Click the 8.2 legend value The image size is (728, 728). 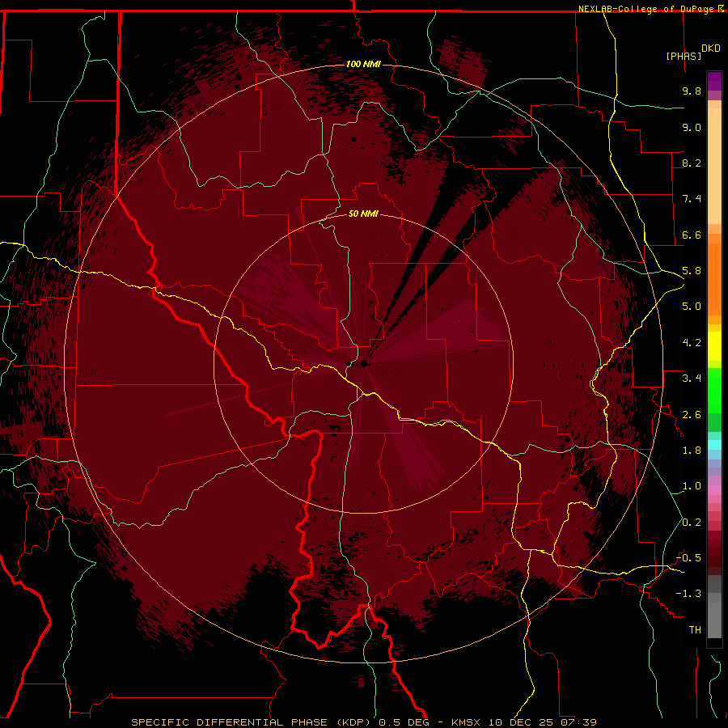(692, 163)
